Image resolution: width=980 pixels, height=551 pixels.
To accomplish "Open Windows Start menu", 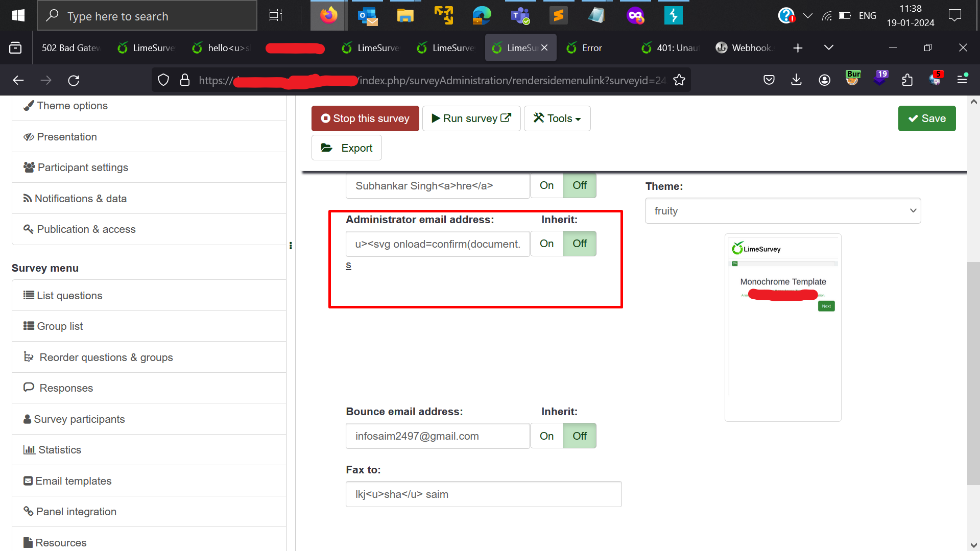I will [x=18, y=16].
